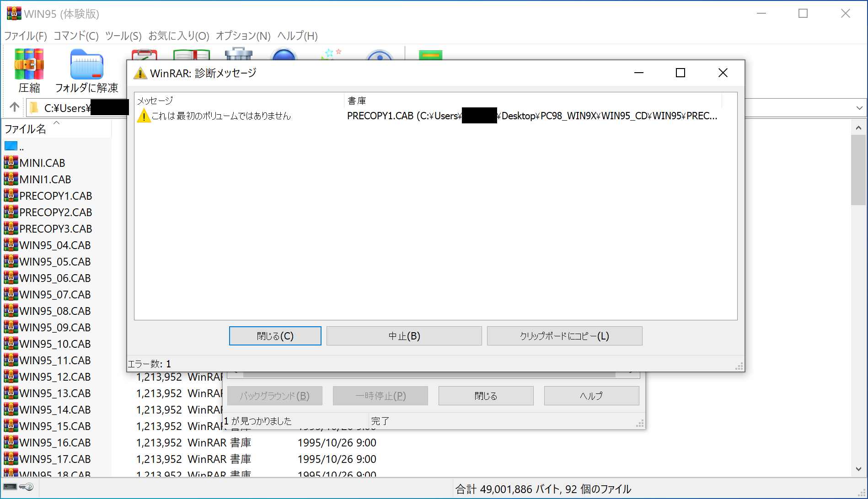
Task: Open the ファイル(F) menu
Action: point(26,36)
